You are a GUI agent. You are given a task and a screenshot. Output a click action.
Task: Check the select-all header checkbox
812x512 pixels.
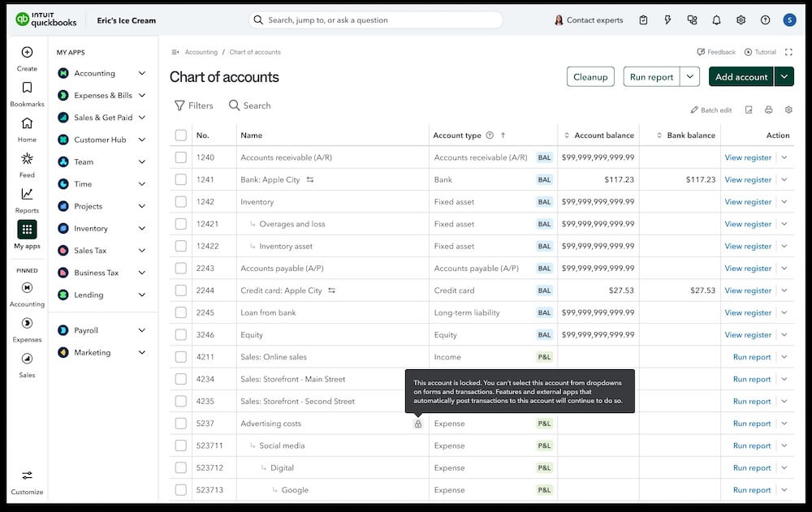[181, 136]
